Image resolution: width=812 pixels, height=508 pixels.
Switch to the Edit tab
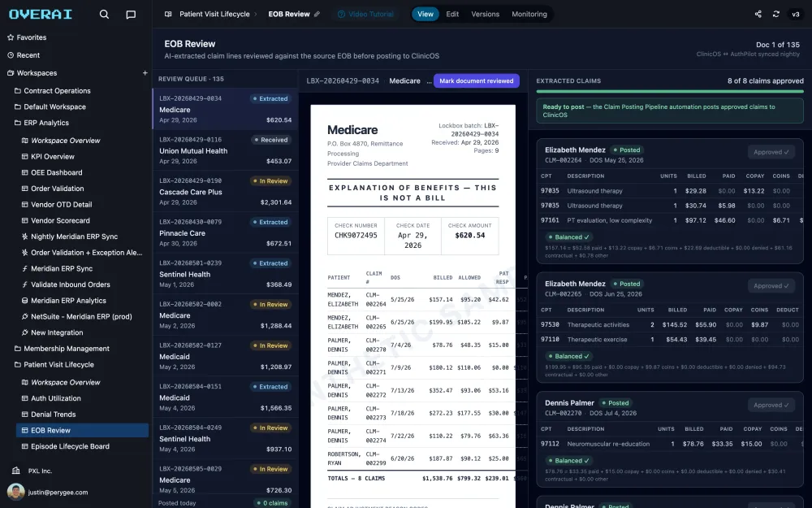452,14
